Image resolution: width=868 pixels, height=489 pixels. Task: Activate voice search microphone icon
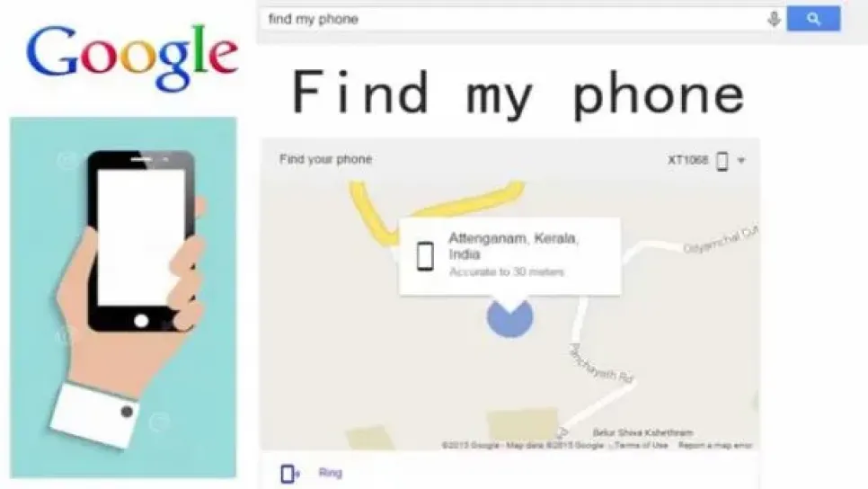point(774,19)
